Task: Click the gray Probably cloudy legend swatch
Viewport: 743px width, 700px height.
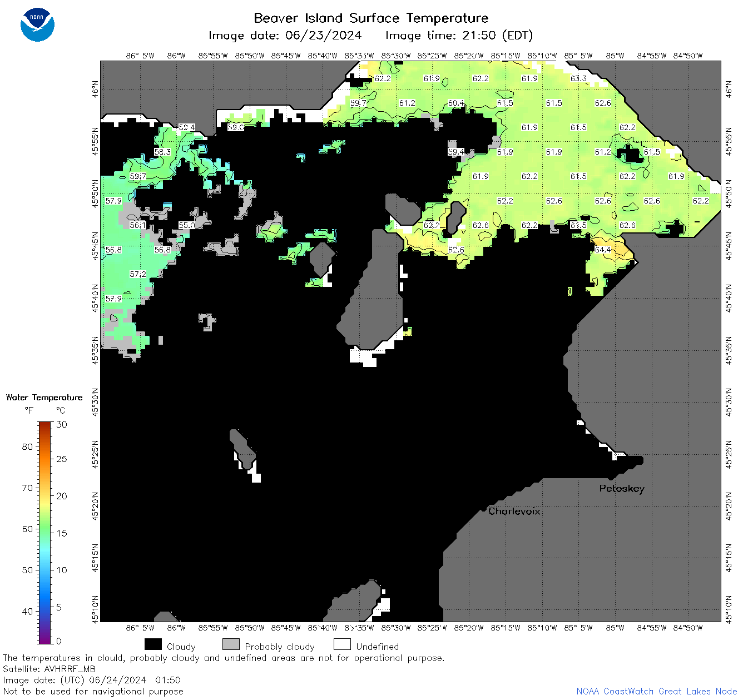Action: click(x=231, y=644)
